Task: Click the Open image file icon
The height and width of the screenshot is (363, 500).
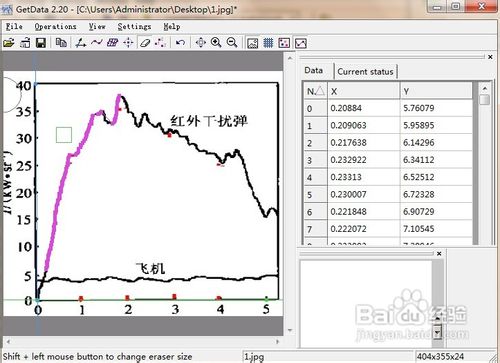Action: click(9, 43)
